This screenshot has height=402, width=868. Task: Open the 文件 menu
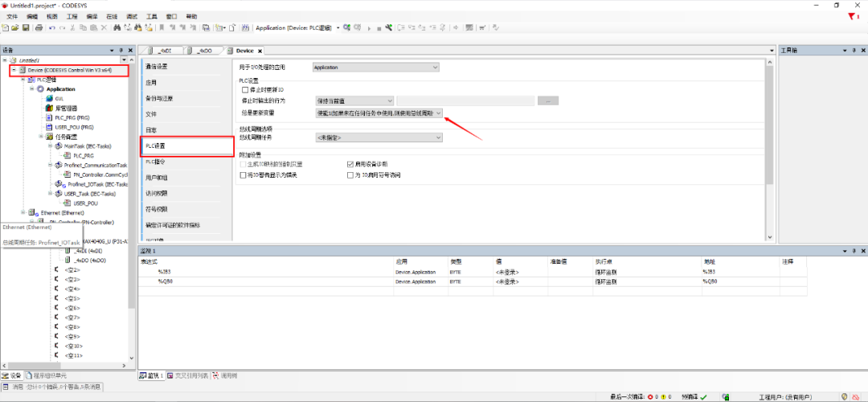pyautogui.click(x=12, y=17)
